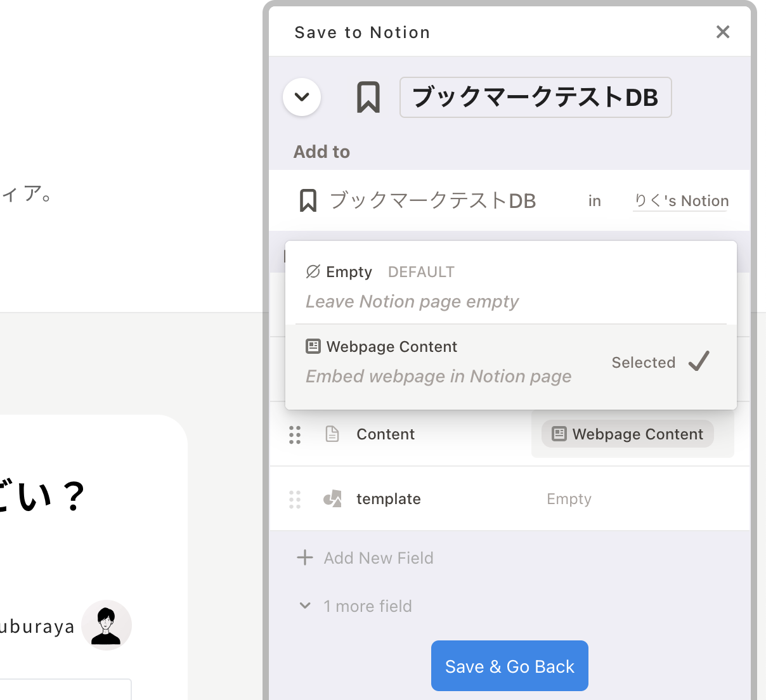This screenshot has width=766, height=700.
Task: Click the Content field page icon
Action: [332, 434]
